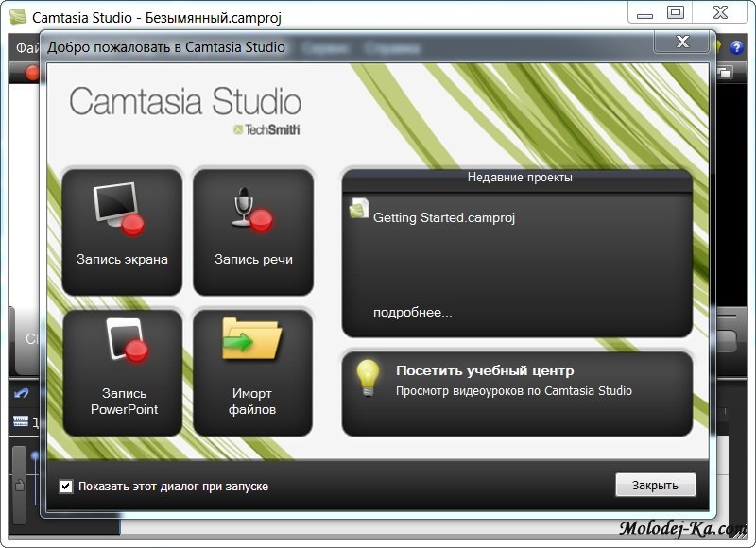Click the overlapping windows icon in main window

click(x=724, y=73)
